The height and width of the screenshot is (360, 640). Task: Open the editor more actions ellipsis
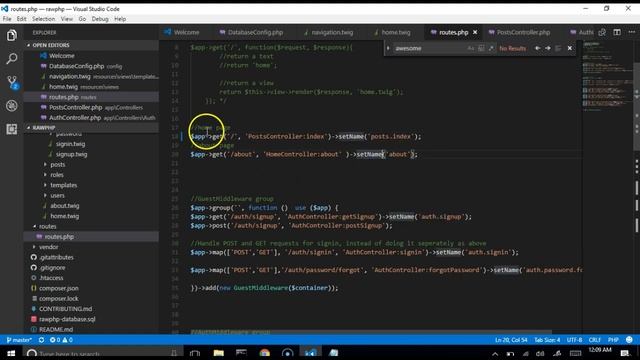click(631, 32)
